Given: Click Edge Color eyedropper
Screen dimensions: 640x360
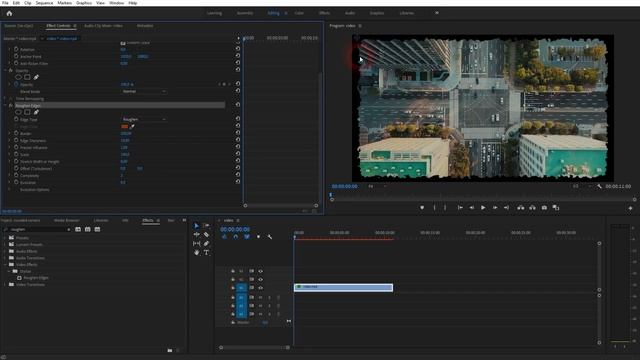Looking at the screenshot, I should tap(132, 127).
